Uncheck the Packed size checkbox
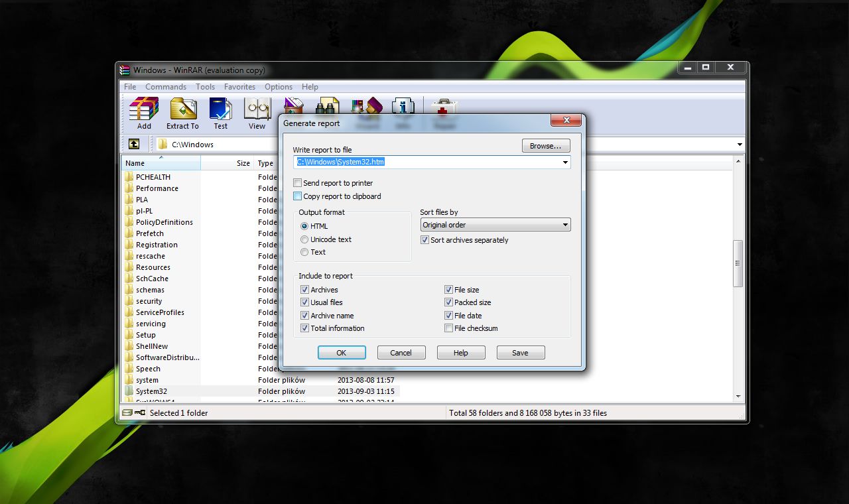 point(449,302)
